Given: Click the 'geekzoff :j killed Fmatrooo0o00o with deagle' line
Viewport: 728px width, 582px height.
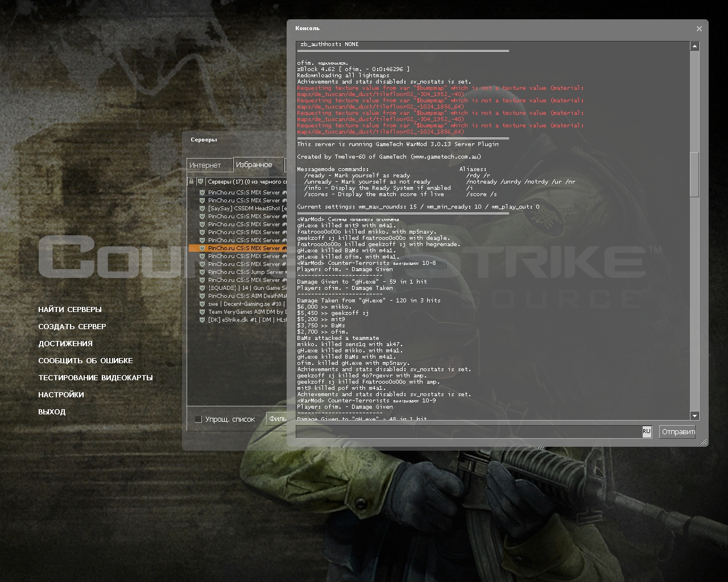Looking at the screenshot, I should click(374, 238).
